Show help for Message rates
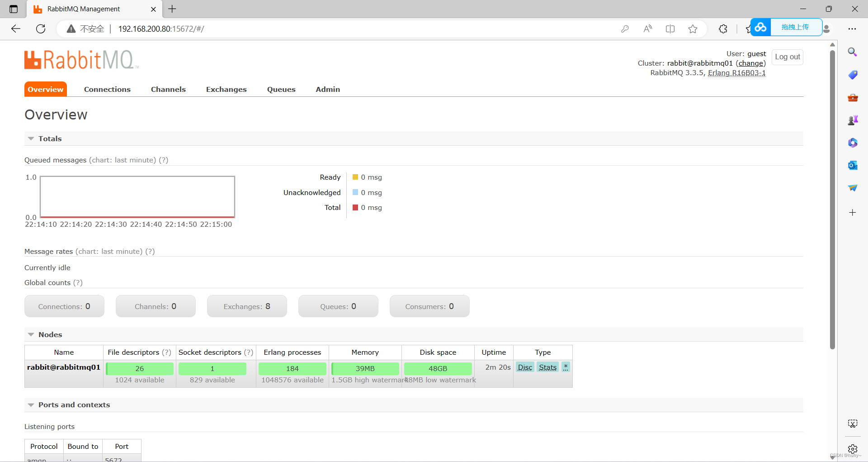Screen dimensions: 868x462 coord(150,252)
